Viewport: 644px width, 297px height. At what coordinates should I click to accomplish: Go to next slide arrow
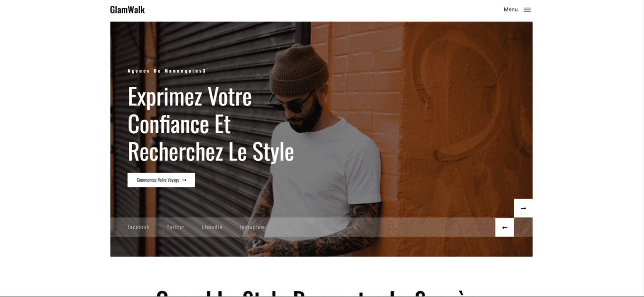(523, 208)
